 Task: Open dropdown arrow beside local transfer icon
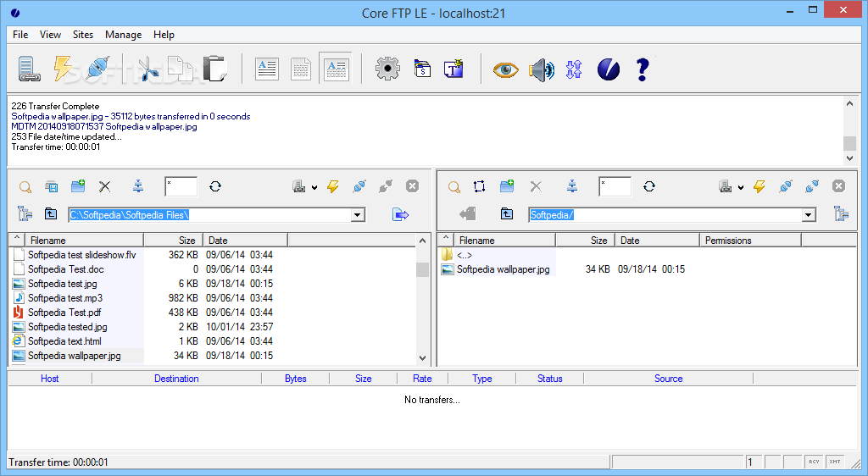tap(314, 187)
